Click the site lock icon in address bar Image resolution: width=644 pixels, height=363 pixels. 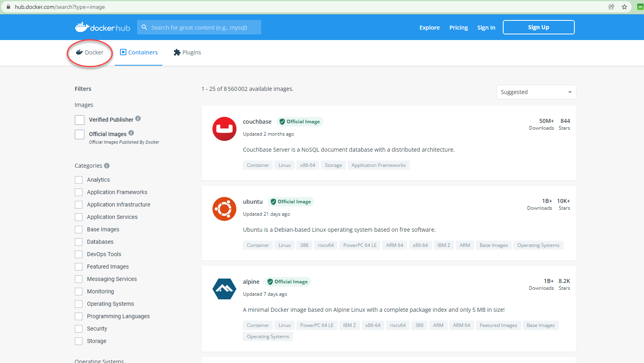8,7
